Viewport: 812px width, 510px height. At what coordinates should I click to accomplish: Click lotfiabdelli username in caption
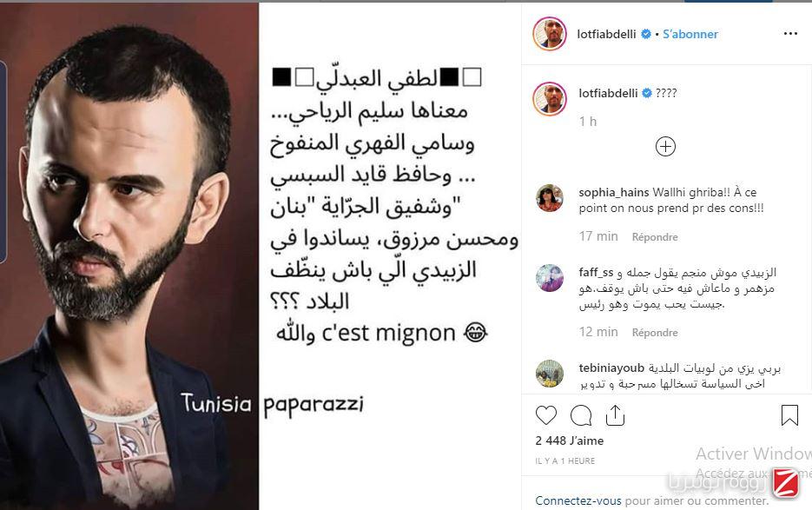point(608,93)
